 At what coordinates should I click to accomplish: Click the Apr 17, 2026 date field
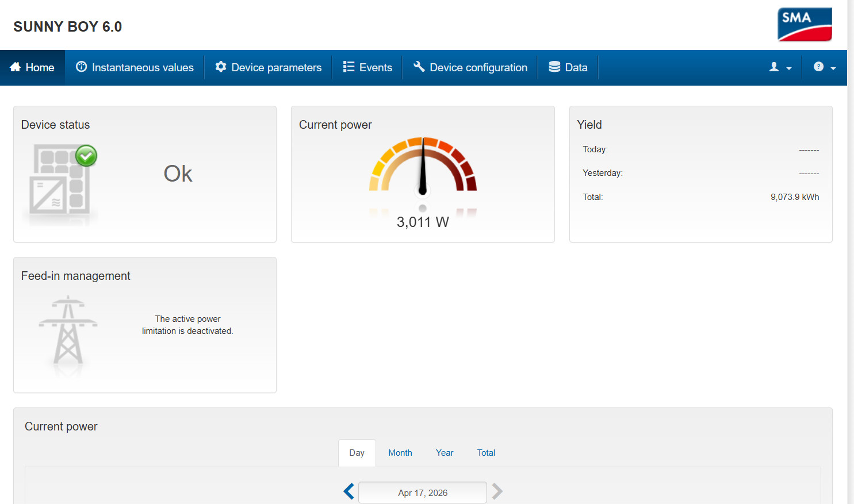coord(423,493)
